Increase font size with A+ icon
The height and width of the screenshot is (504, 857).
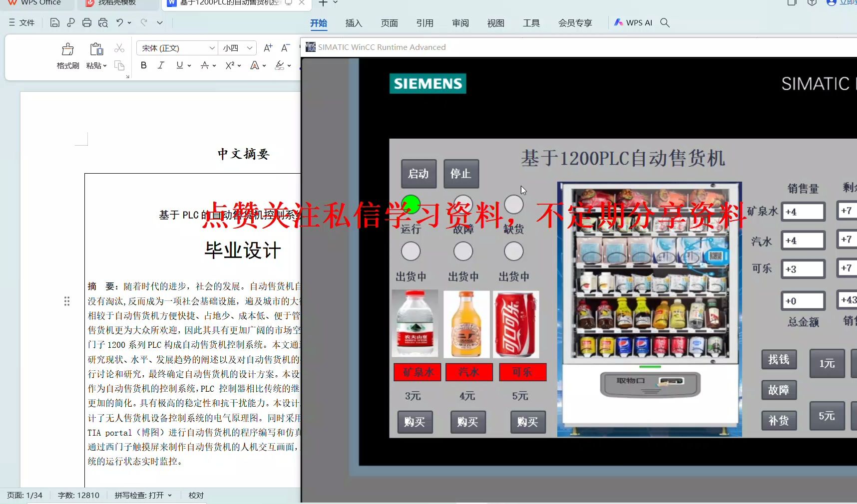click(x=268, y=48)
